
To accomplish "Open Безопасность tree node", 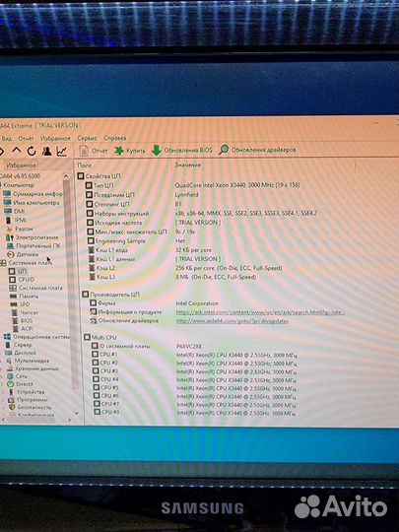I will pyautogui.click(x=30, y=407).
